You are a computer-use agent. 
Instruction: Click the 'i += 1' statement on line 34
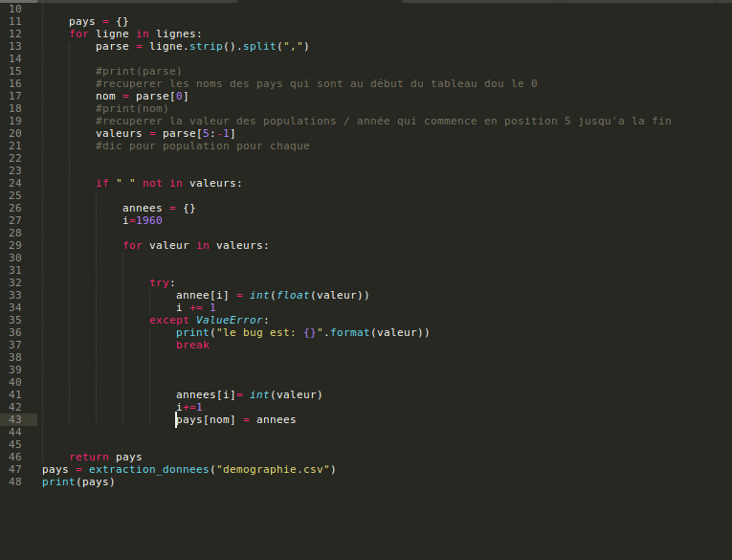(195, 308)
